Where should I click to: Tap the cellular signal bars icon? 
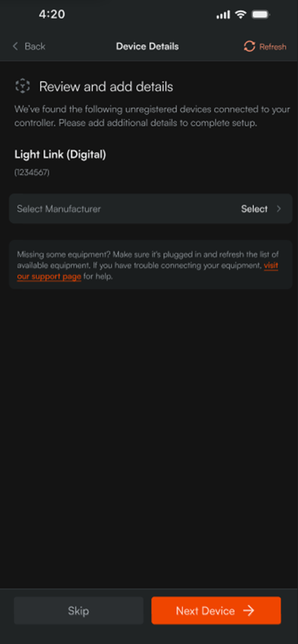223,15
